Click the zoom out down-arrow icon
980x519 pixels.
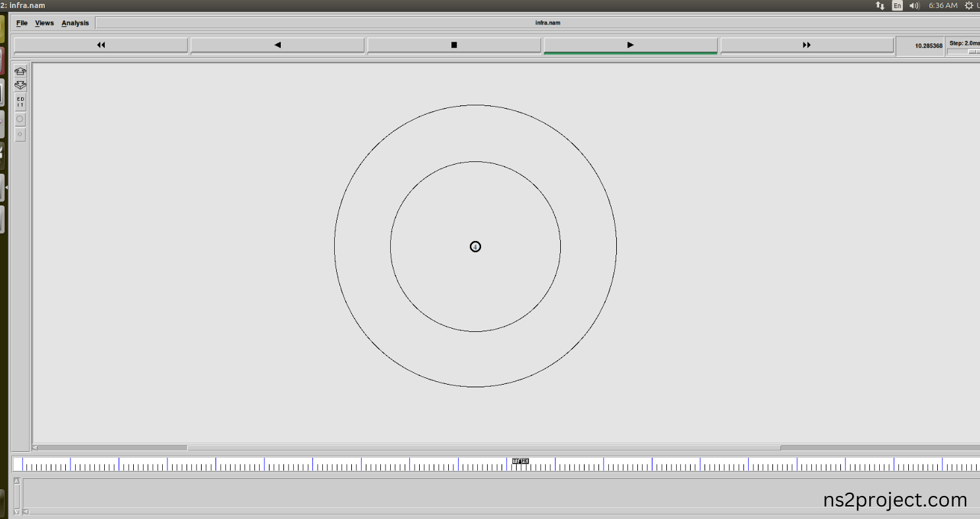[20, 86]
